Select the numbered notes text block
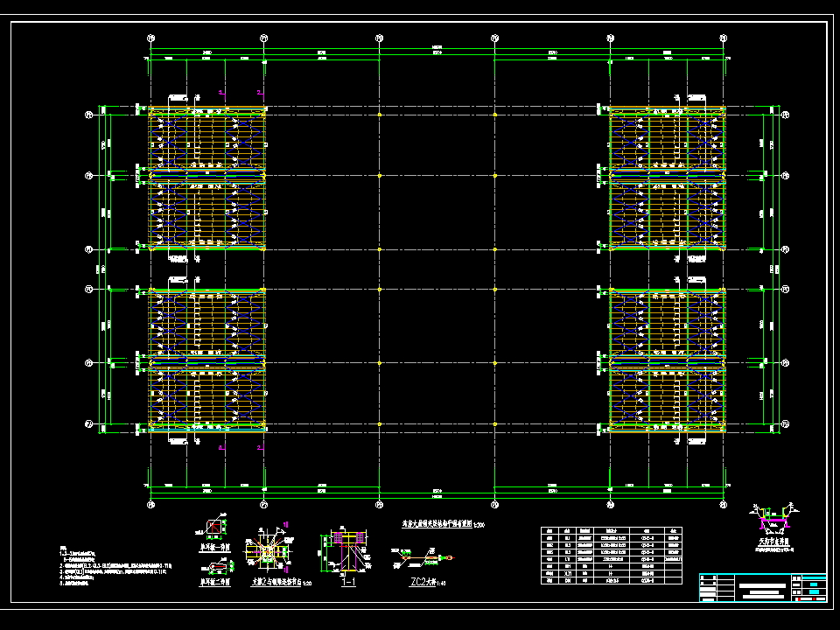Screen dimensions: 840x630 click(x=115, y=566)
